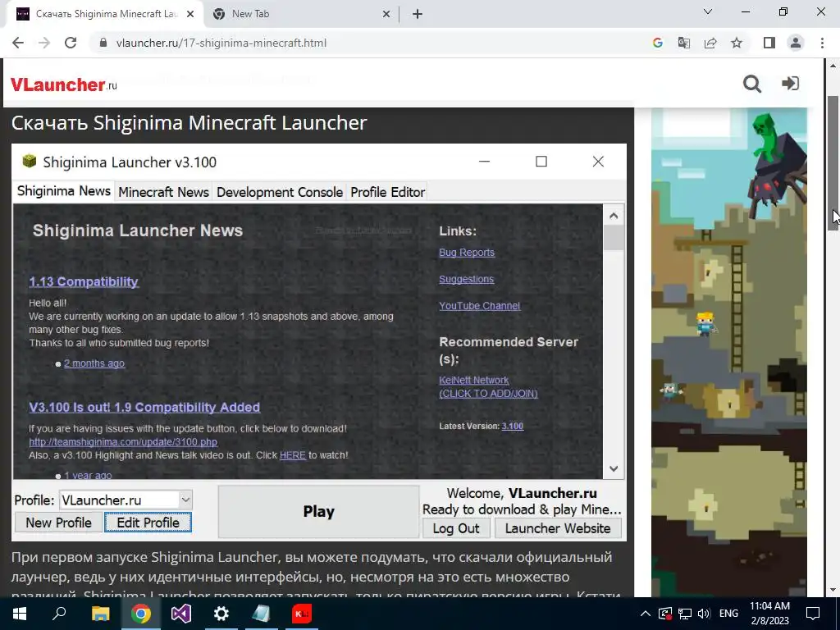The width and height of the screenshot is (840, 630).
Task: Open the network icon in the tray
Action: point(685,614)
